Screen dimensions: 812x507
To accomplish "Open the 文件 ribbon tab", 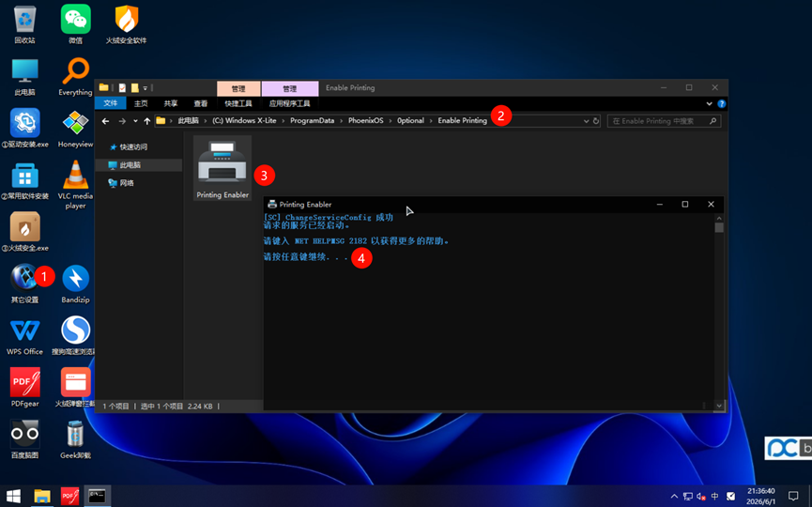I will coord(111,103).
